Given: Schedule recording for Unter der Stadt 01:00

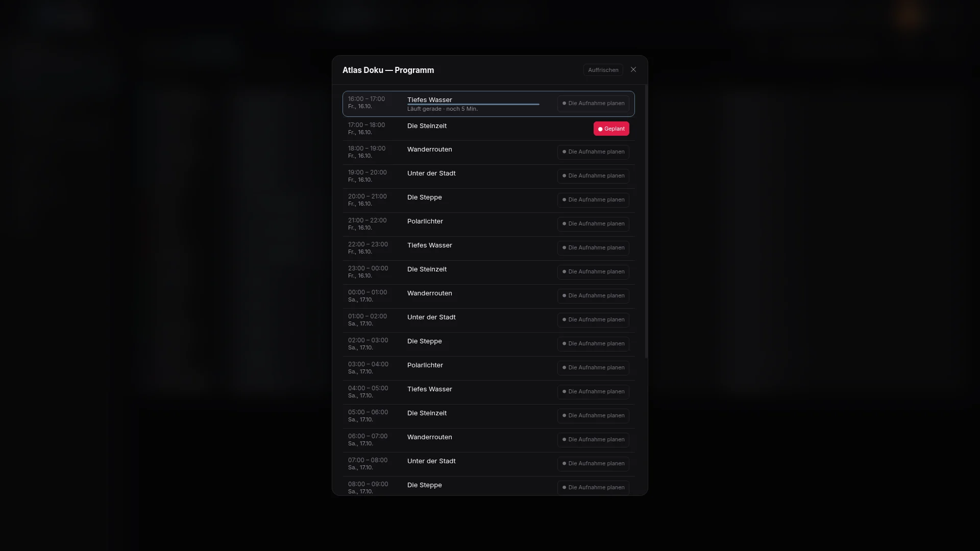Looking at the screenshot, I should pyautogui.click(x=593, y=320).
